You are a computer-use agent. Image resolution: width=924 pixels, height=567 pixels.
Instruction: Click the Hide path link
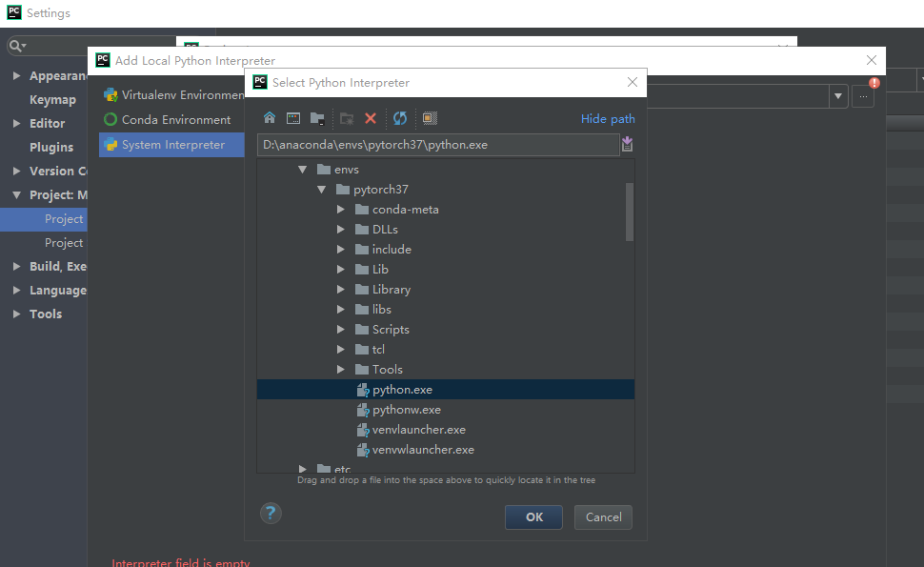tap(608, 119)
